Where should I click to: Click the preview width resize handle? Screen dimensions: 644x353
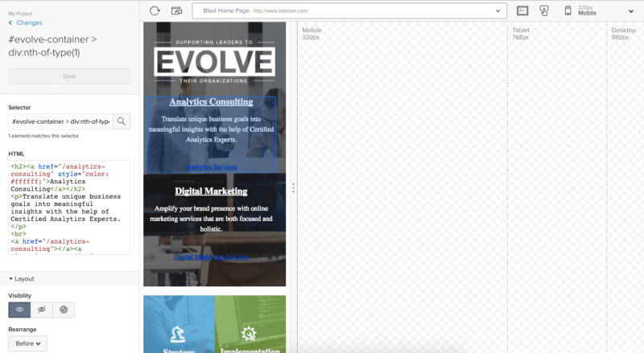293,187
